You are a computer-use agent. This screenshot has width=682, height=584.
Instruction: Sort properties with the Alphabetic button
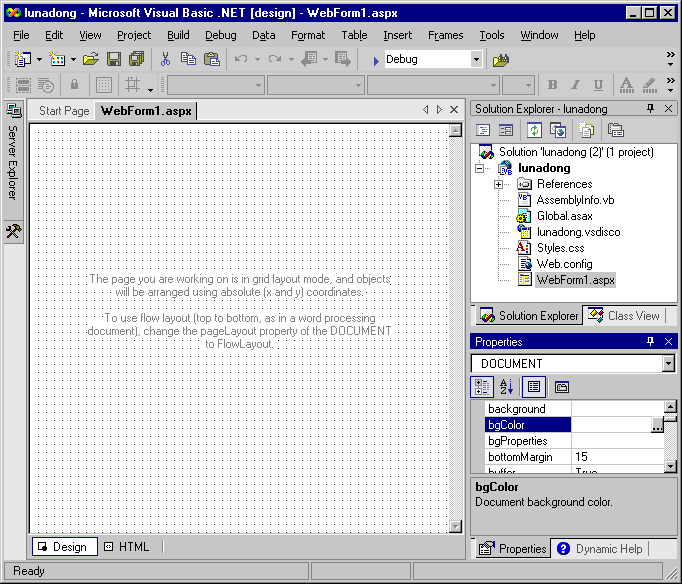tap(506, 387)
